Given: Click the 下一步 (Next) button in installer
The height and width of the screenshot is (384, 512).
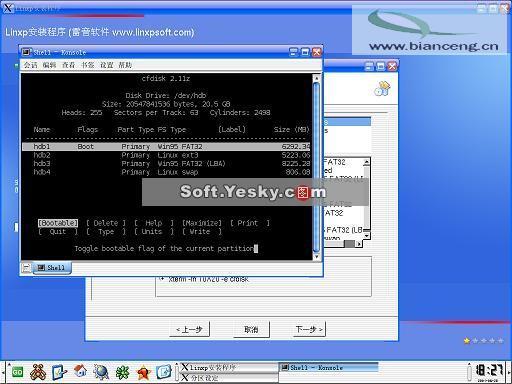Looking at the screenshot, I should click(x=308, y=329).
